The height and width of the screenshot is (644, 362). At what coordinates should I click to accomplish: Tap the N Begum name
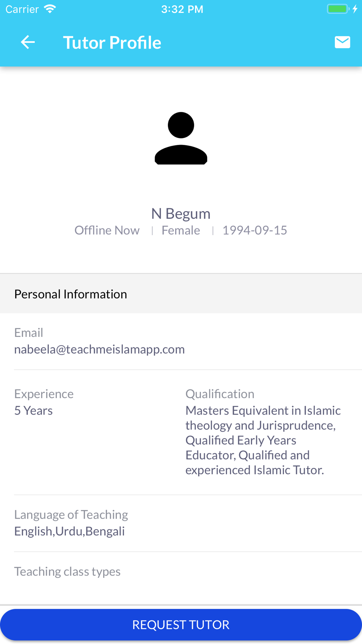181,213
